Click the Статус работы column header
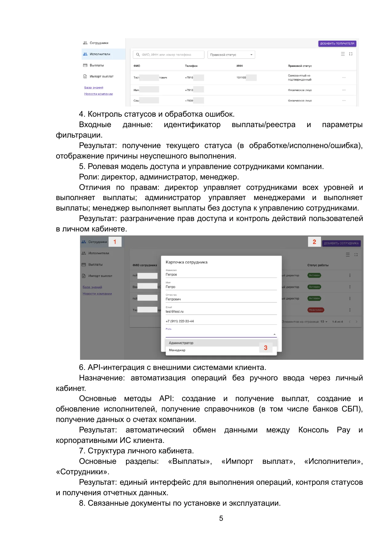Screen dimensions: 392x554 pos(318,265)
